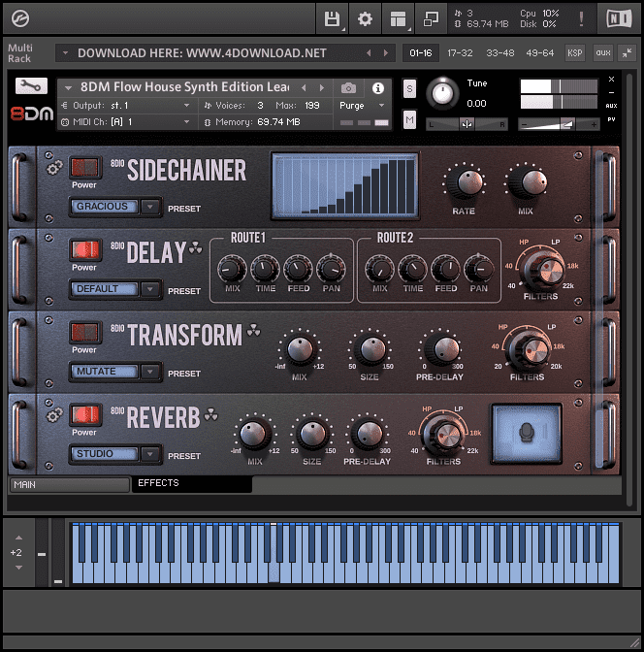This screenshot has height=652, width=644.
Task: Show instrument info icon
Action: 378,88
